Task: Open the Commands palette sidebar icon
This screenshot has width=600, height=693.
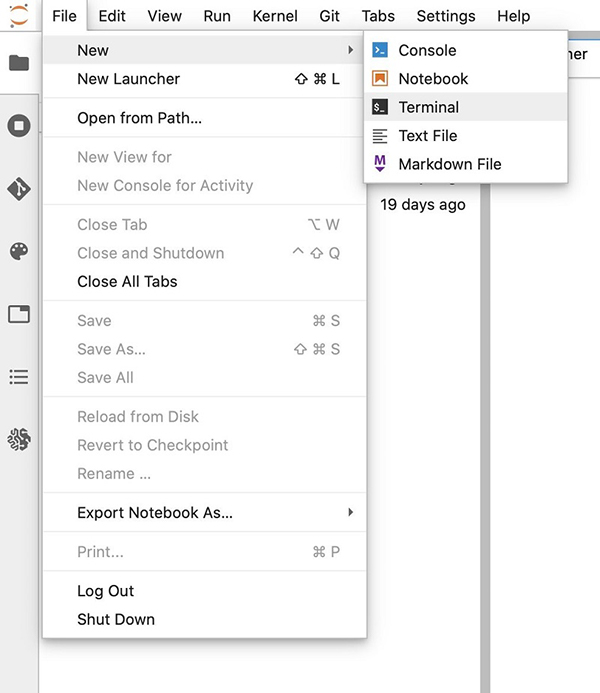Action: point(19,251)
